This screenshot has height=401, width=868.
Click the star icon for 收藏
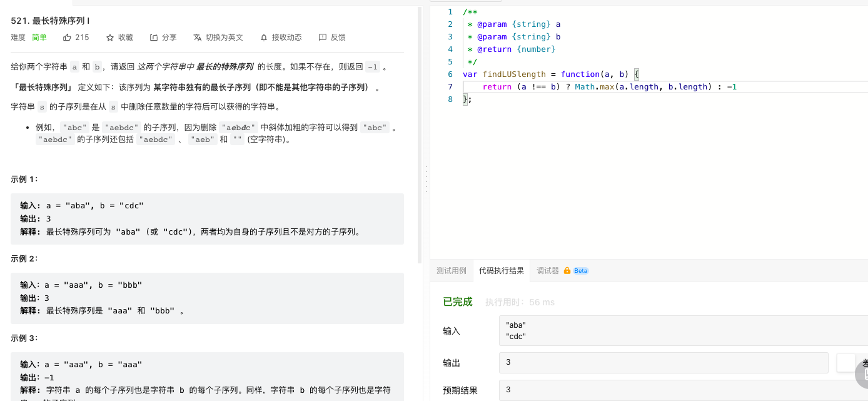tap(110, 38)
